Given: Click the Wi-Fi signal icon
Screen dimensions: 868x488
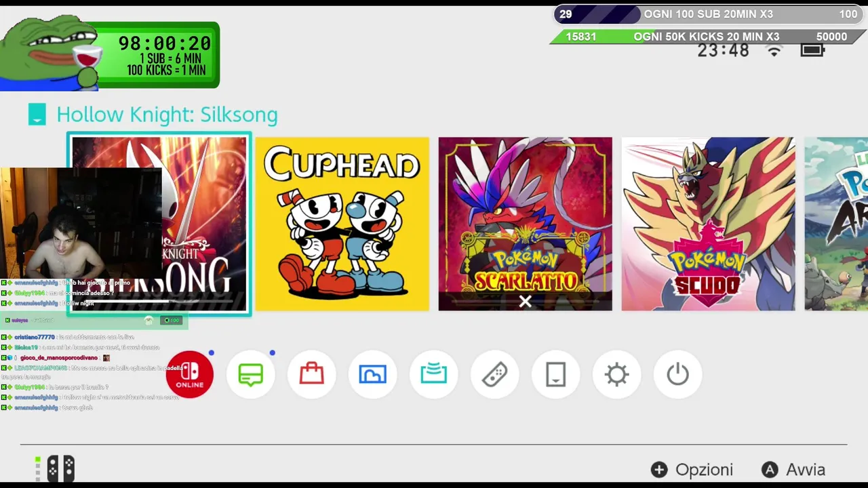Looking at the screenshot, I should pyautogui.click(x=774, y=50).
